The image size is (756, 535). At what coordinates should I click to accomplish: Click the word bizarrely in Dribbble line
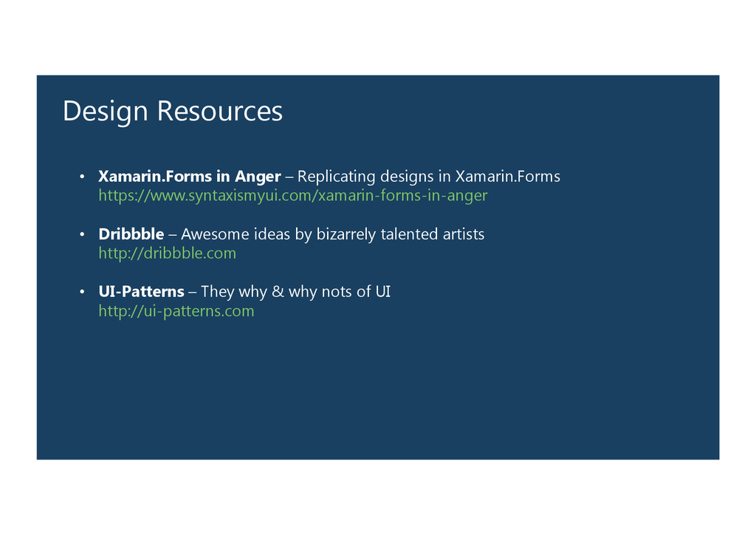[x=346, y=234]
